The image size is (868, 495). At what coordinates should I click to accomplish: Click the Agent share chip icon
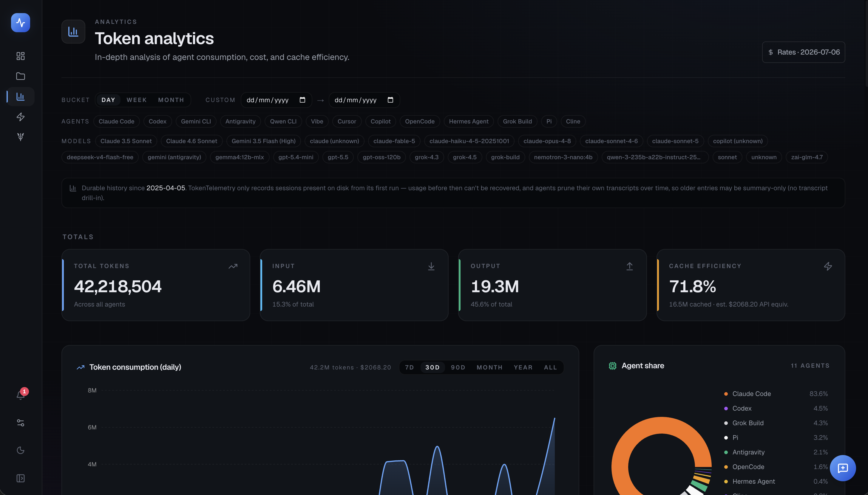coord(612,366)
